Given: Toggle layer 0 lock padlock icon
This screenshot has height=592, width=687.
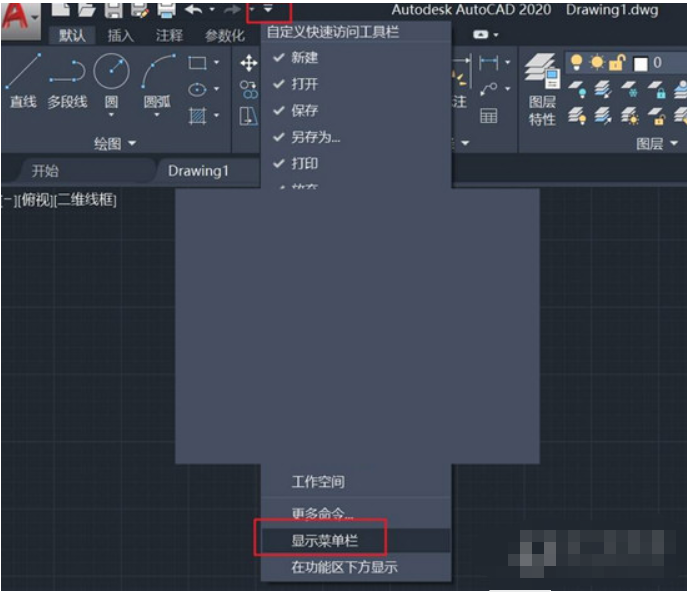Looking at the screenshot, I should [617, 63].
